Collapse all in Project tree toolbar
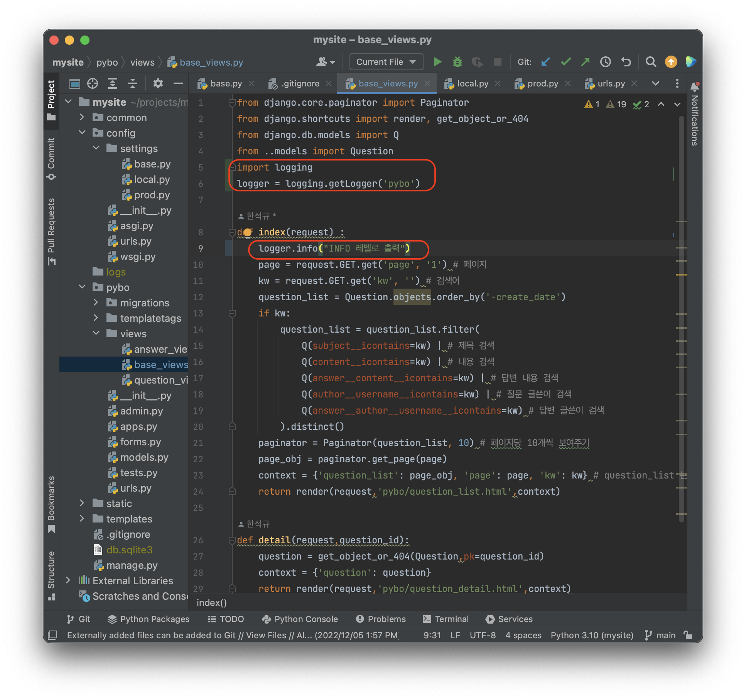The image size is (746, 700). [132, 83]
